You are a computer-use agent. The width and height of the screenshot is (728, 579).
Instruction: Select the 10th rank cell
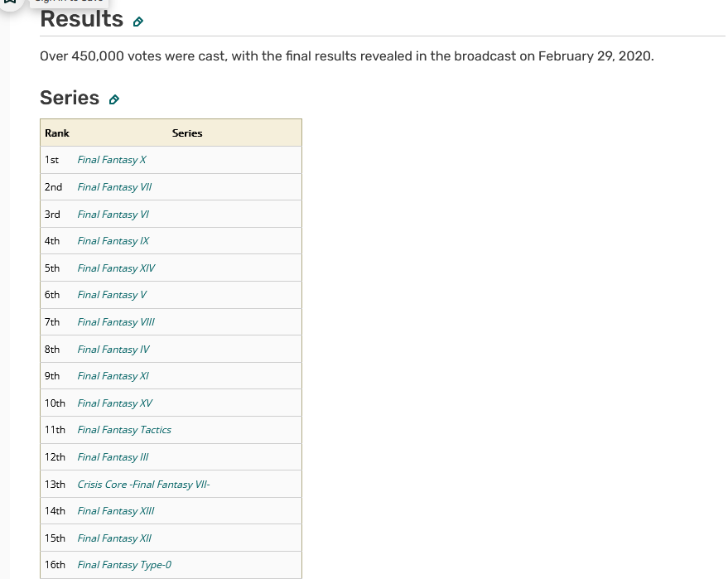[55, 403]
